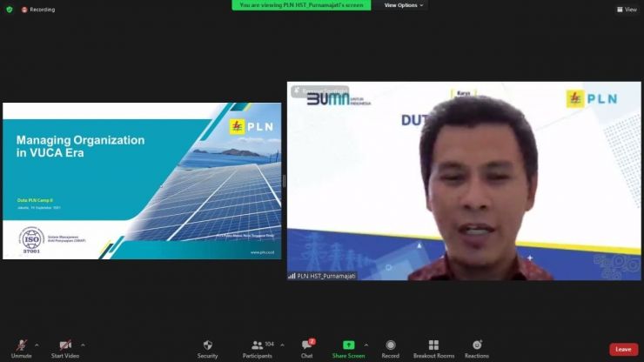
Task: Select the shared presentation slide
Action: [142, 181]
